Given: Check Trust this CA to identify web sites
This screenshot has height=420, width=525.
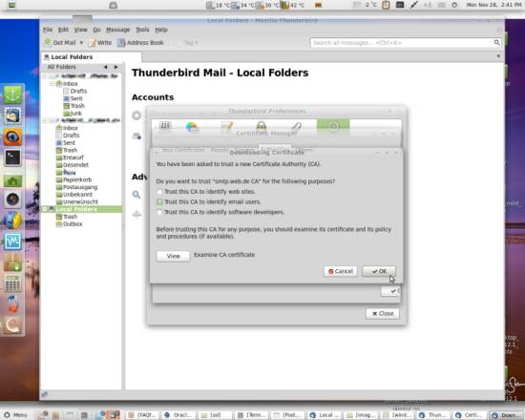Looking at the screenshot, I should [x=159, y=192].
